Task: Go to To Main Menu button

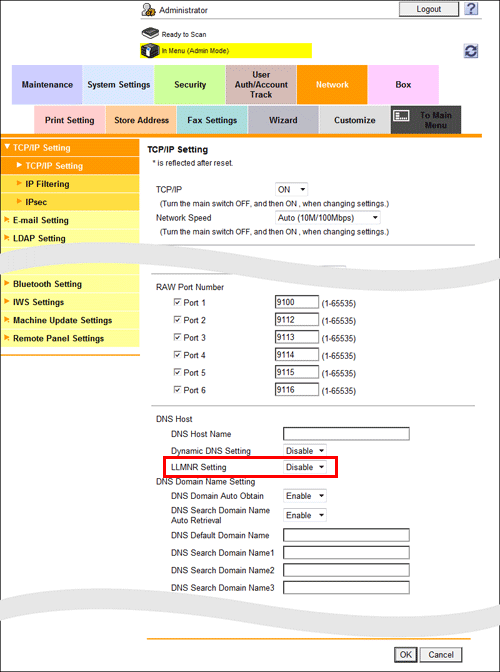Action: (426, 120)
